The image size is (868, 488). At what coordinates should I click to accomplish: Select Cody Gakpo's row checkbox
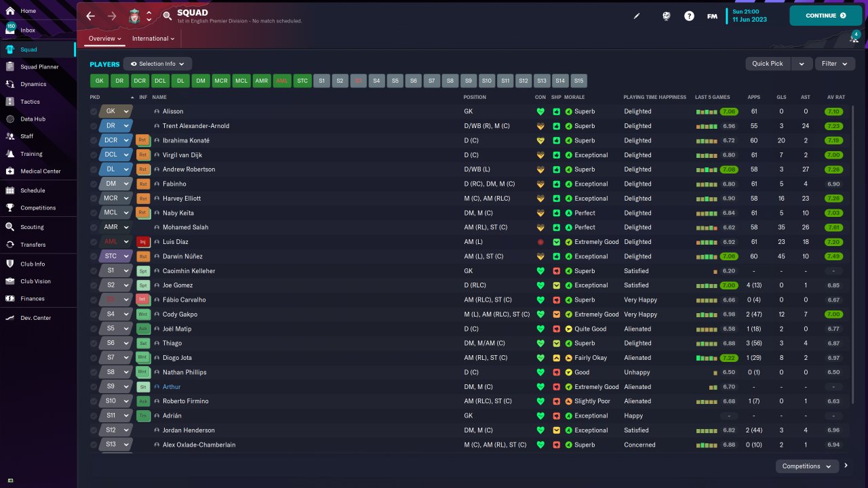94,314
